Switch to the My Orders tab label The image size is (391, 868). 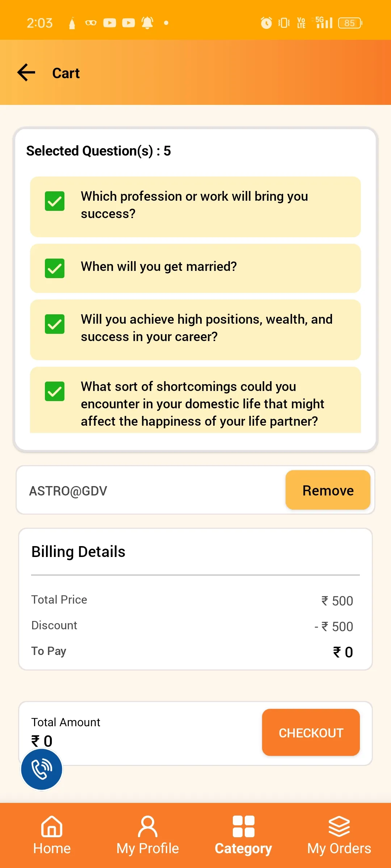(x=339, y=848)
